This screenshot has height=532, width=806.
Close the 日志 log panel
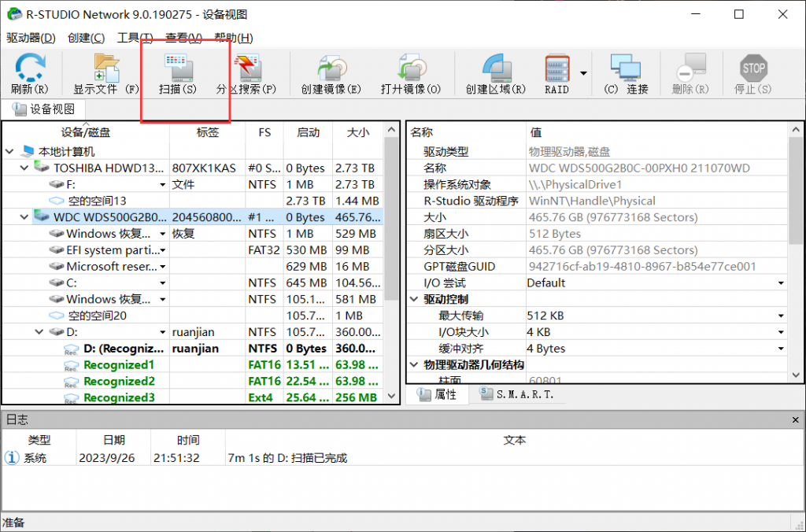coord(794,419)
